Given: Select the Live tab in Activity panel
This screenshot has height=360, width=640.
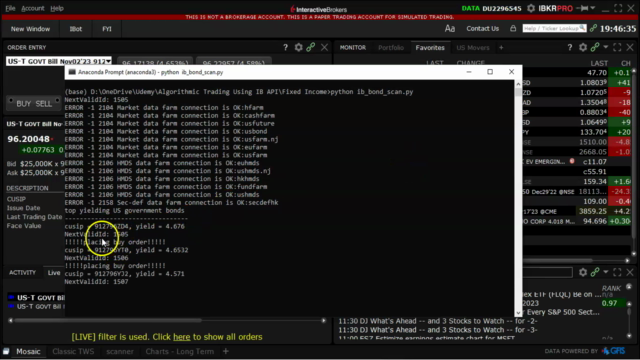Looking at the screenshot, I should coord(54,273).
